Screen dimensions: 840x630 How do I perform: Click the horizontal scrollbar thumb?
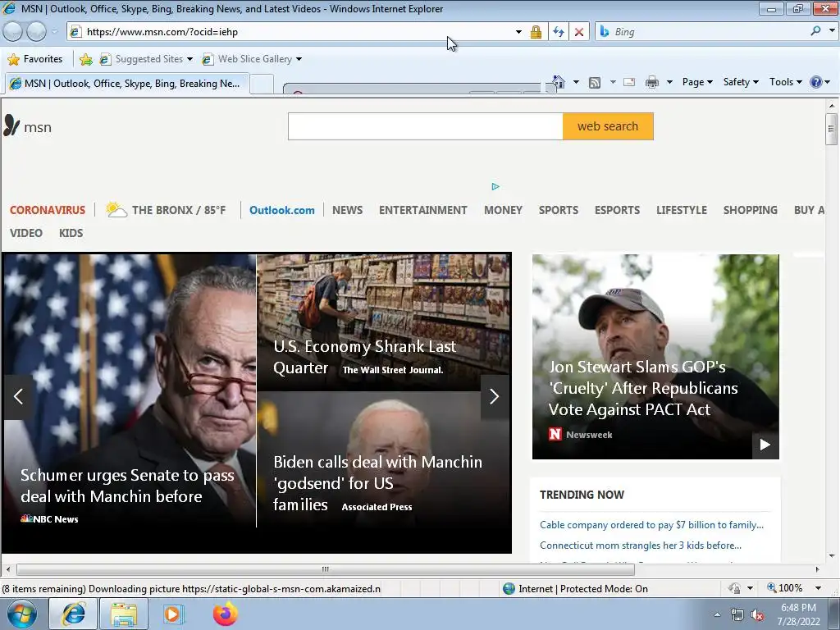pos(325,569)
